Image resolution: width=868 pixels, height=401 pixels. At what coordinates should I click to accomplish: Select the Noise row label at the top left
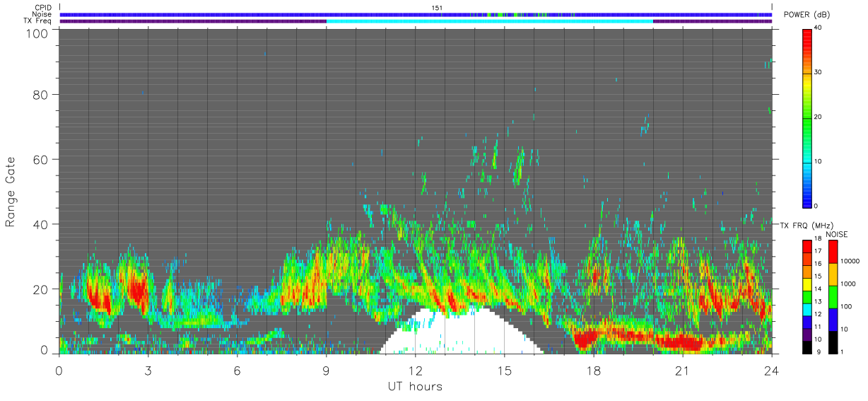[42, 14]
